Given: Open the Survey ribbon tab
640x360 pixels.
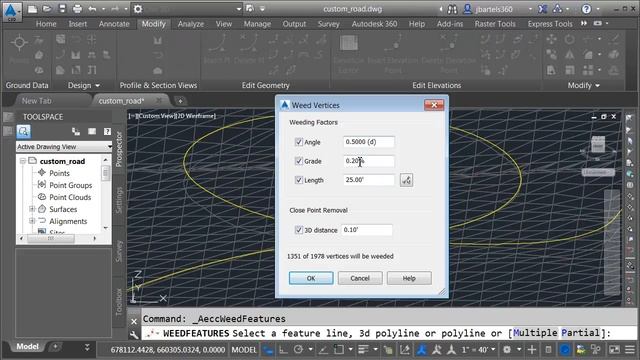Looking at the screenshot, I should tap(329, 24).
